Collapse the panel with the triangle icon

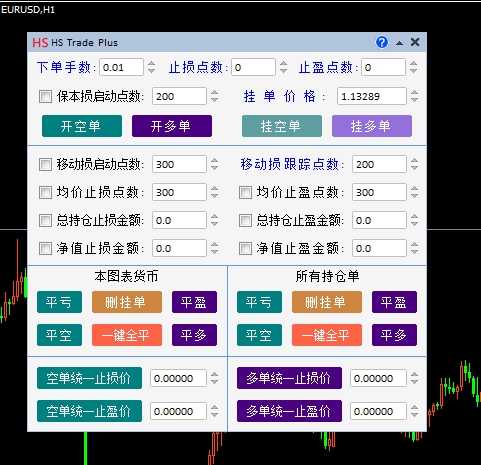399,43
